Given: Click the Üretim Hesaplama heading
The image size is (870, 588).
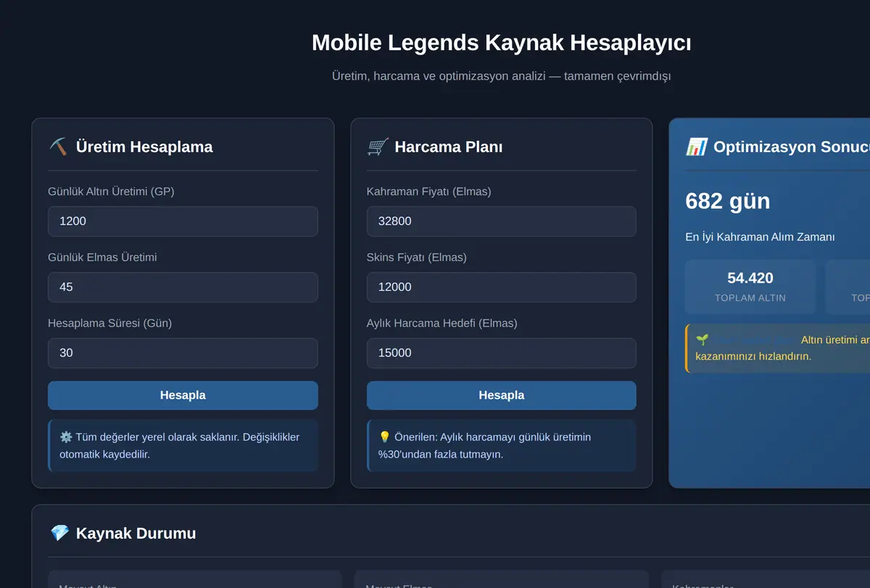Looking at the screenshot, I should pos(144,146).
